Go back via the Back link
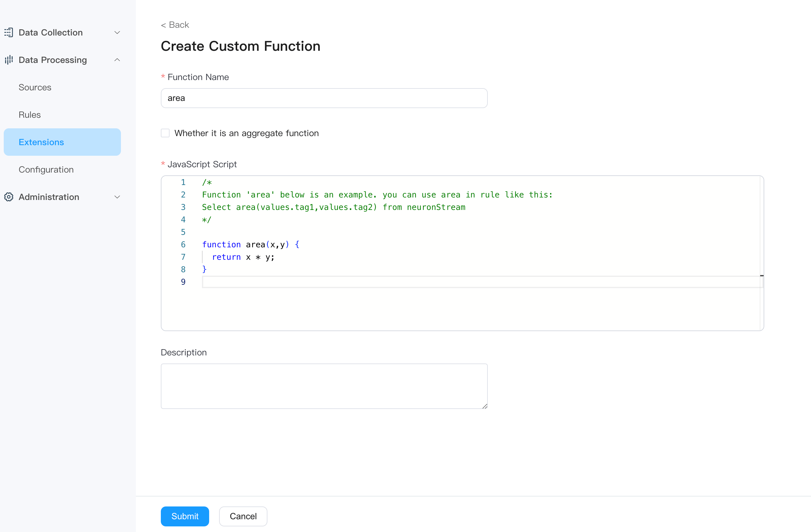811x532 pixels. point(175,25)
